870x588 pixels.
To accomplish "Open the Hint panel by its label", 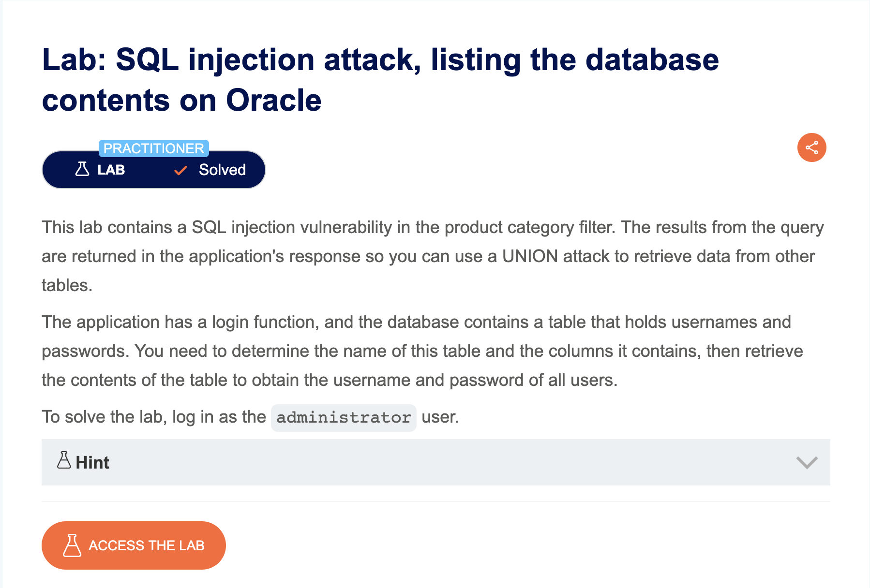I will point(92,463).
